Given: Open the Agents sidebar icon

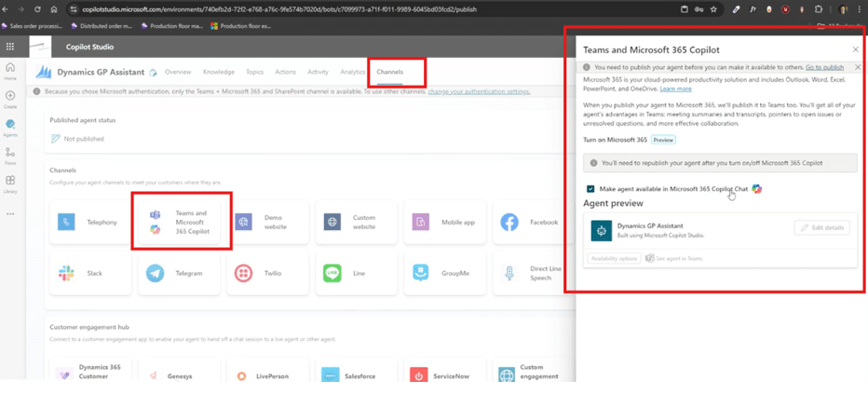Looking at the screenshot, I should (x=10, y=127).
